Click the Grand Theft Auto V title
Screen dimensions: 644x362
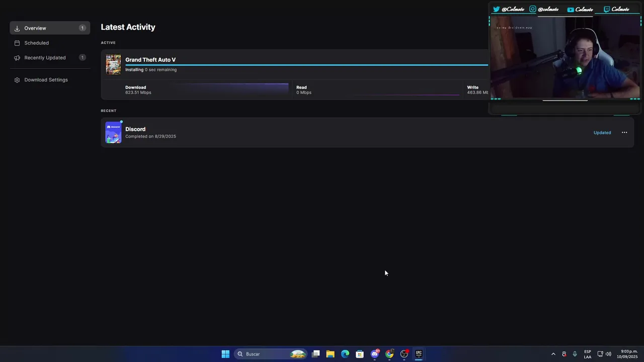150,60
